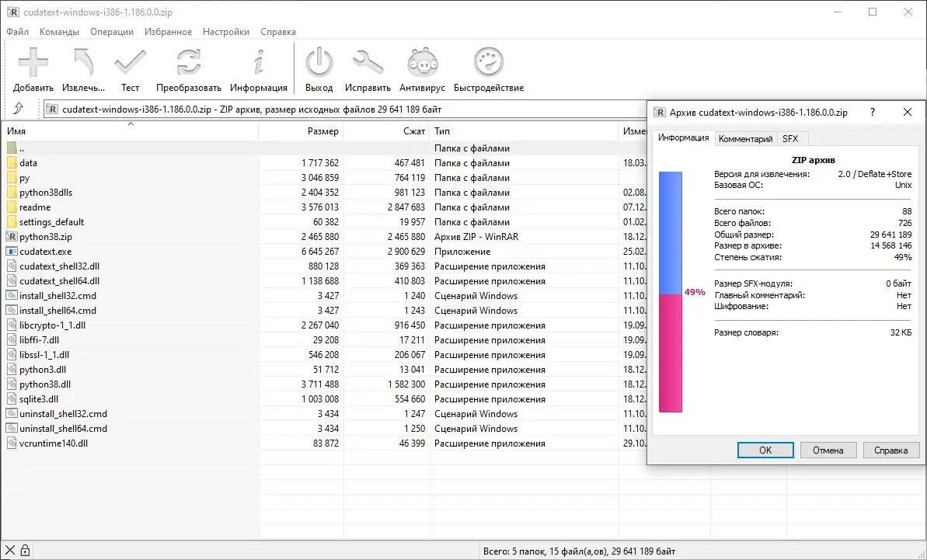Click the data folder icon
Image resolution: width=927 pixels, height=560 pixels.
pos(12,163)
